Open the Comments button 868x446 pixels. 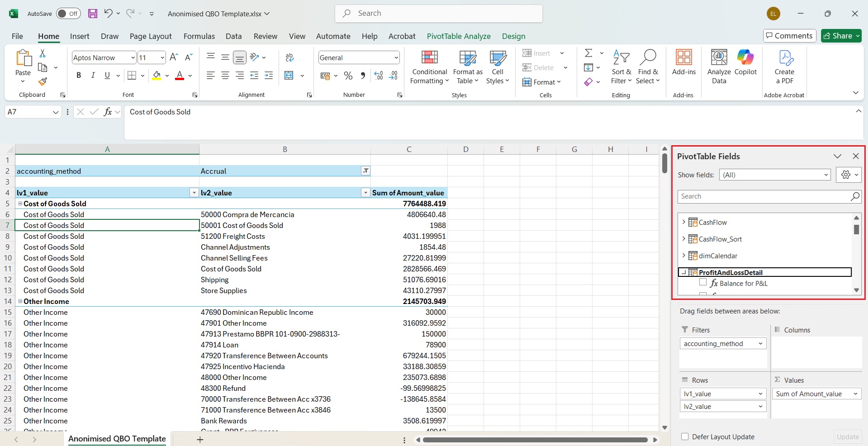coord(789,36)
